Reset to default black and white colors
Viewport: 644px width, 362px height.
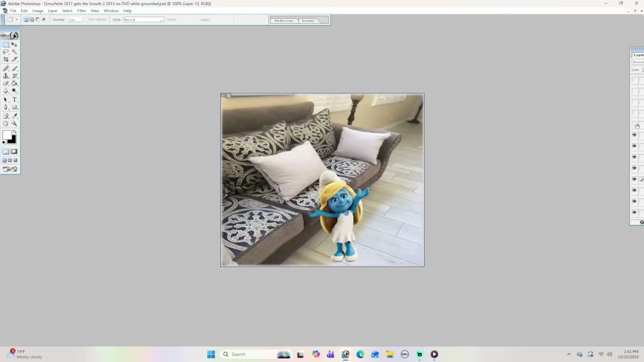(x=4, y=143)
